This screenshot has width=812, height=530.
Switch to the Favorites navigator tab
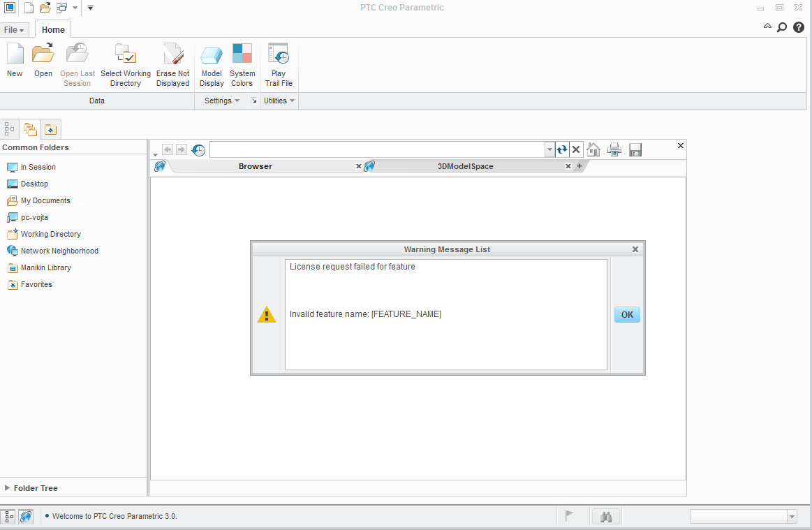pos(51,129)
